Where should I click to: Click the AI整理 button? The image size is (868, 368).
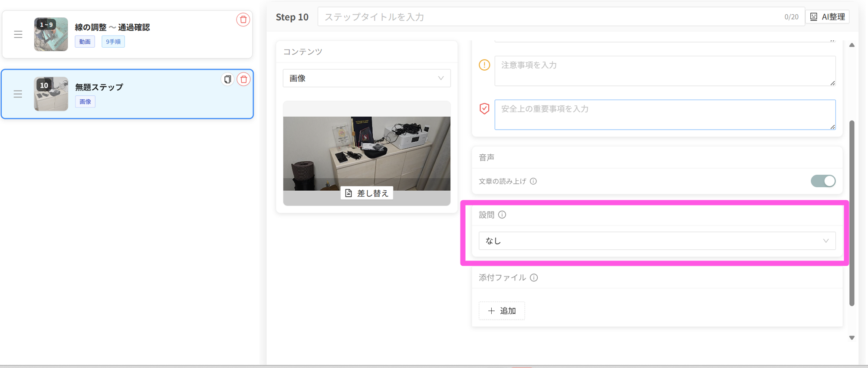point(828,17)
